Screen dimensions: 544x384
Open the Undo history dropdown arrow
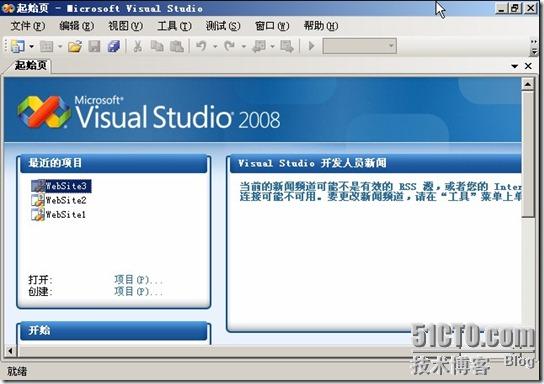215,46
